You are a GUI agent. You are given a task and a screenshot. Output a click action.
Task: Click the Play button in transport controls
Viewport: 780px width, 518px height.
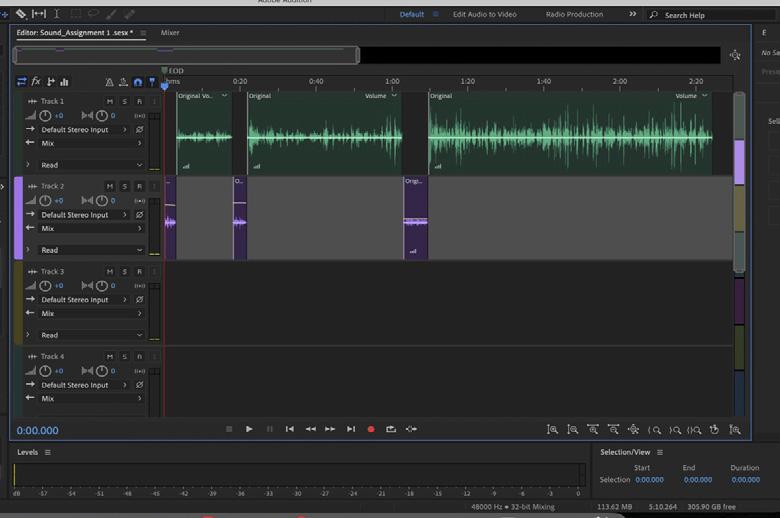click(249, 429)
